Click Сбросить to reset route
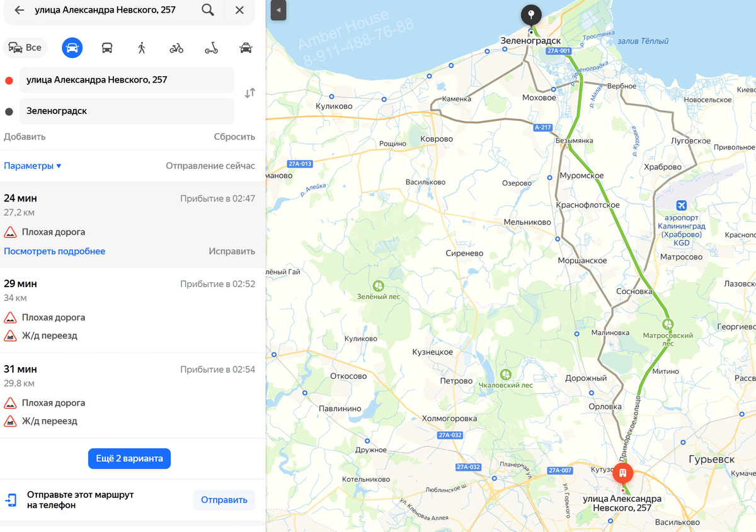The width and height of the screenshot is (756, 532). [234, 137]
